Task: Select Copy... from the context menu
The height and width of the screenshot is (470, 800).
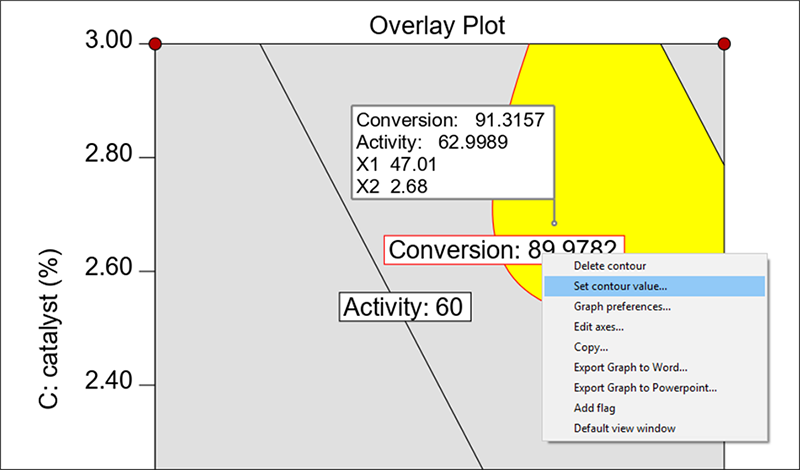Action: point(591,347)
